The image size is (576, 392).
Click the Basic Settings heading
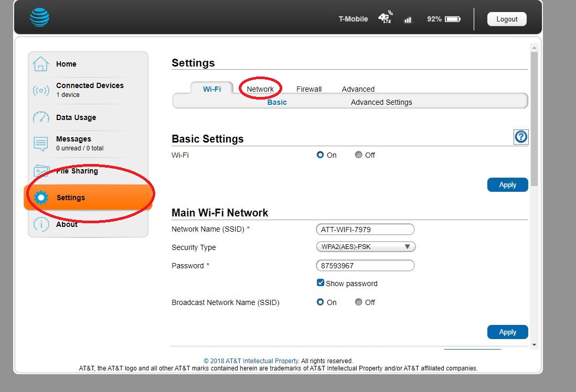point(208,139)
